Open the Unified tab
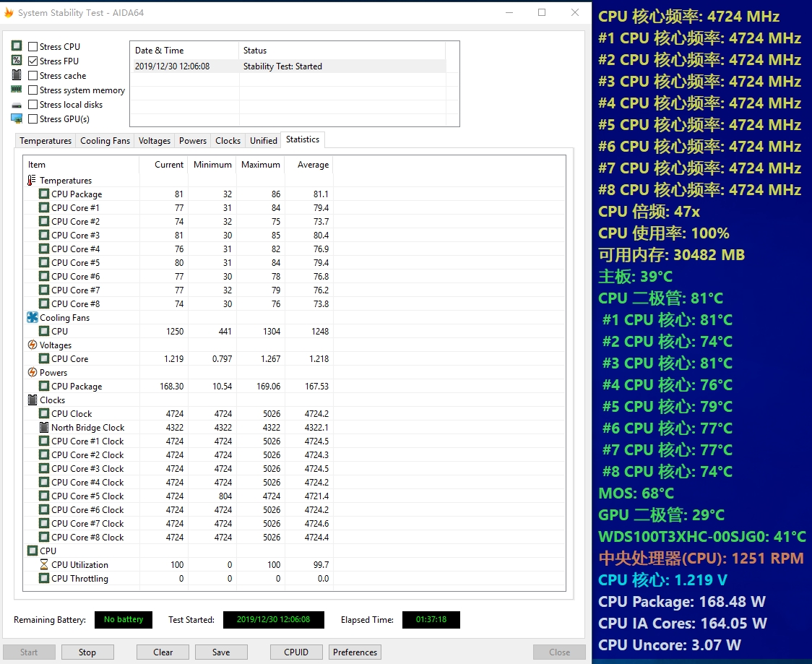812x664 pixels. (x=263, y=141)
